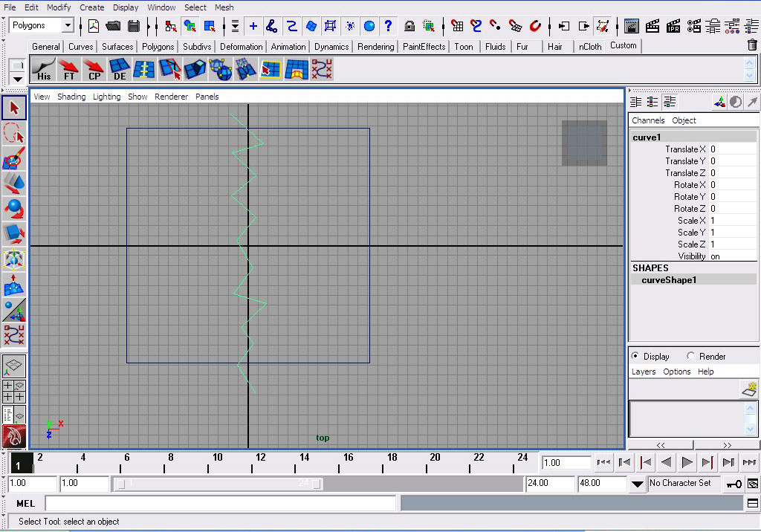The height and width of the screenshot is (532, 761).
Task: Click the question mark help icon
Action: 388,26
